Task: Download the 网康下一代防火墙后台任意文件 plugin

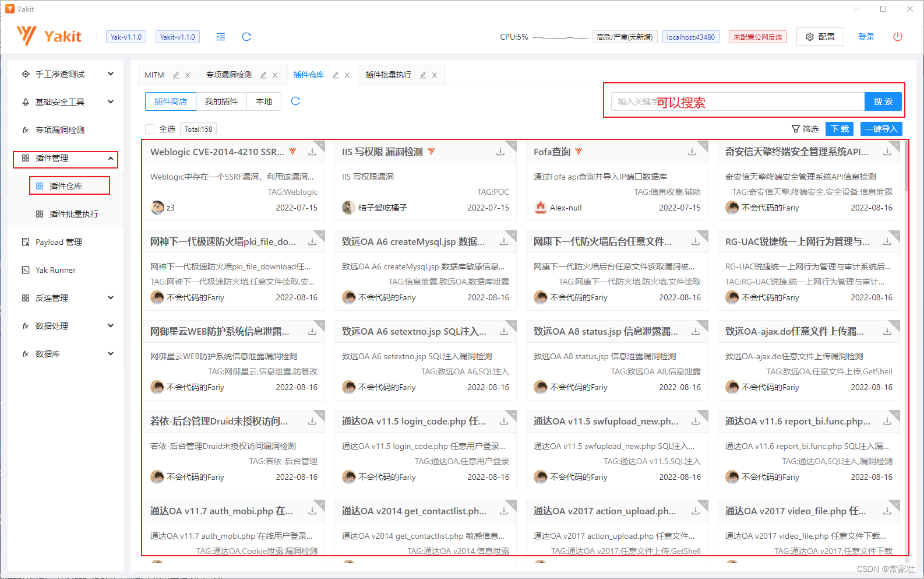Action: pos(696,241)
